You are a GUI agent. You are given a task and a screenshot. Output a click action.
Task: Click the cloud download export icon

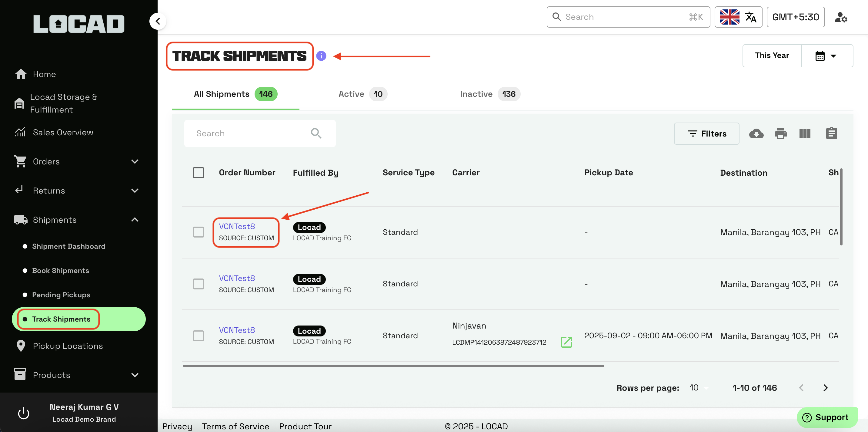[756, 133]
